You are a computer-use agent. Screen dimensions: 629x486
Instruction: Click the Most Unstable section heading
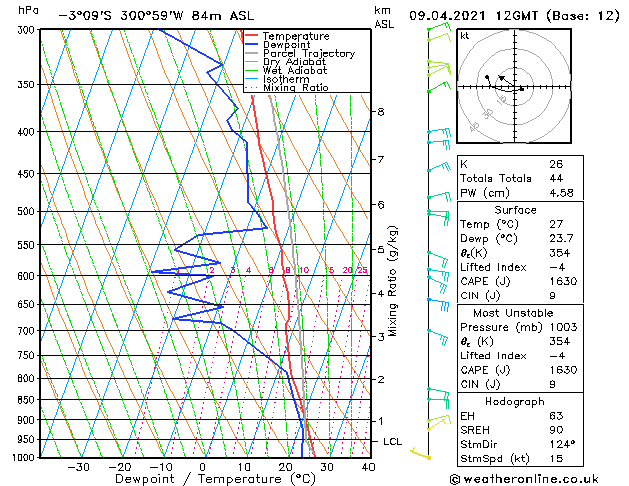(513, 313)
